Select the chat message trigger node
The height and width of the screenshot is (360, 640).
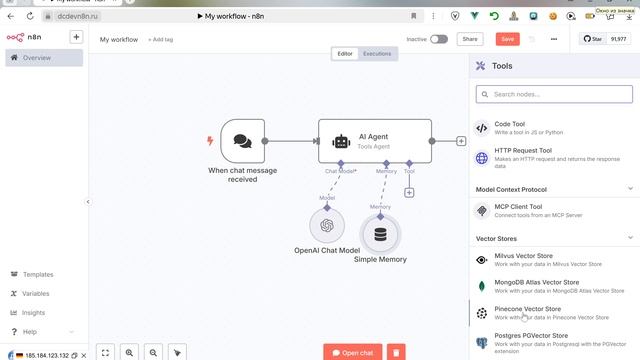click(x=242, y=141)
